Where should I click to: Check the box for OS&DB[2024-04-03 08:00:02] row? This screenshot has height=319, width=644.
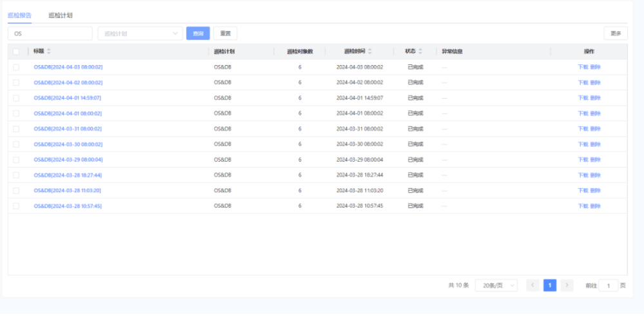point(16,67)
